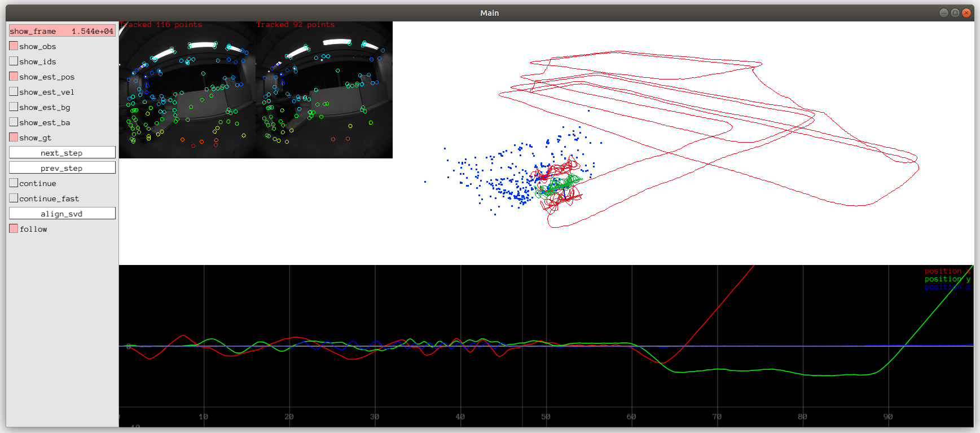Click the align_svd button

tap(62, 214)
